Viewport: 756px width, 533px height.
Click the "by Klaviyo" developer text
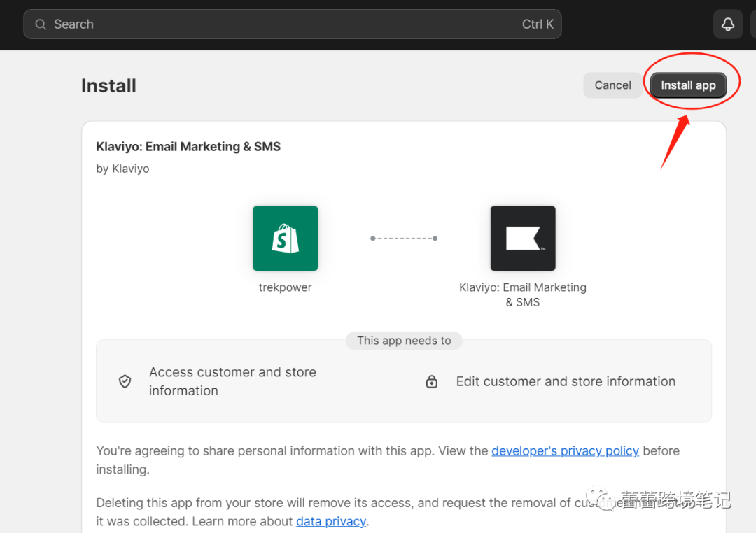pyautogui.click(x=122, y=169)
